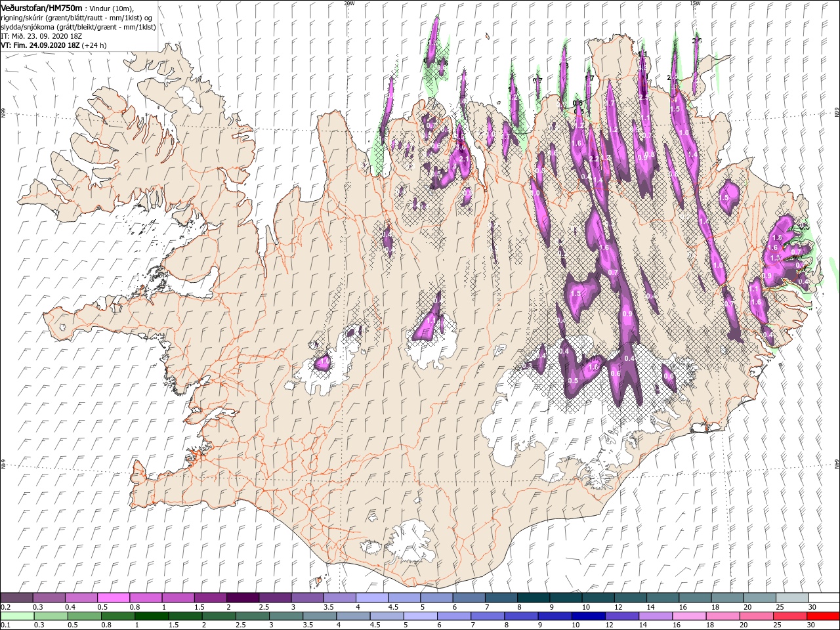Viewport: 840px width, 630px height.
Task: Pick snow-scale swatch between 6 and 7
Action: click(468, 597)
